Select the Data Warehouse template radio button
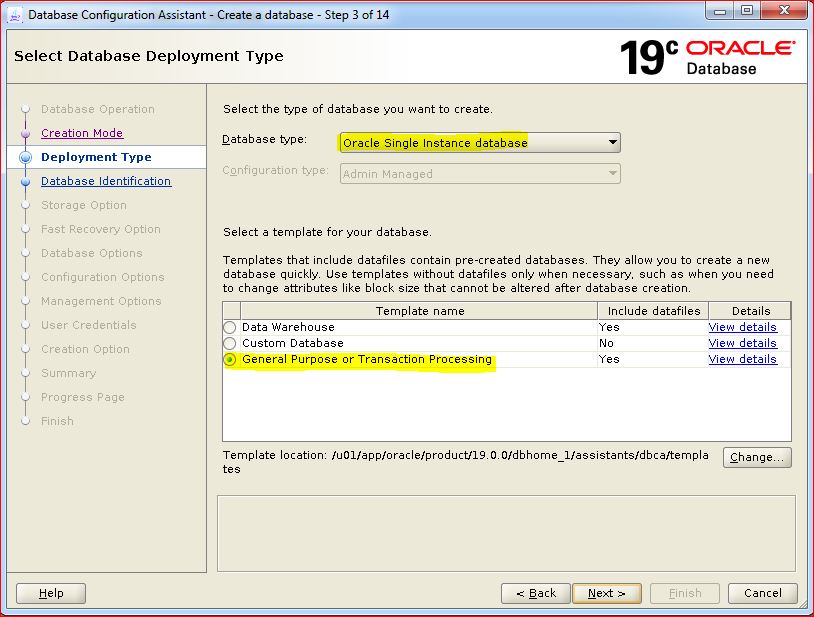 tap(230, 327)
